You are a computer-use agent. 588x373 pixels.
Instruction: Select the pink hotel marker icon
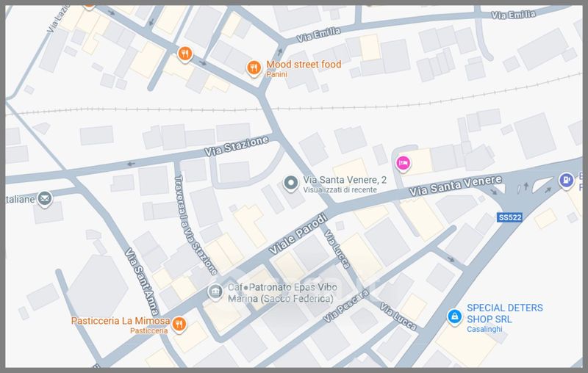point(403,164)
